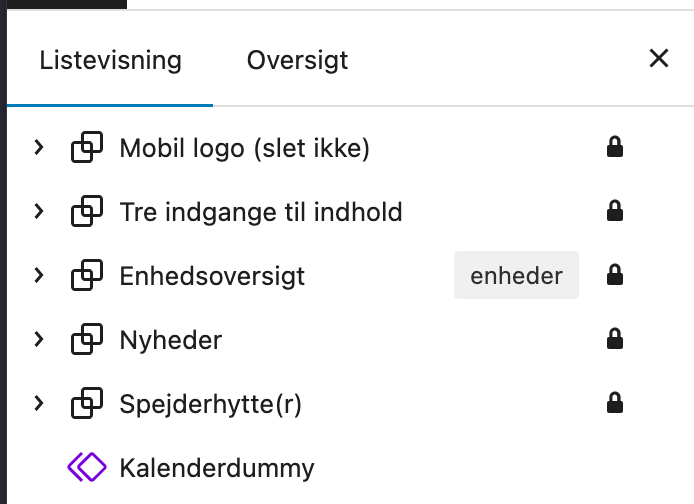Image resolution: width=694 pixels, height=504 pixels.
Task: Click the purple Kalenderdummy block icon
Action: (x=87, y=467)
